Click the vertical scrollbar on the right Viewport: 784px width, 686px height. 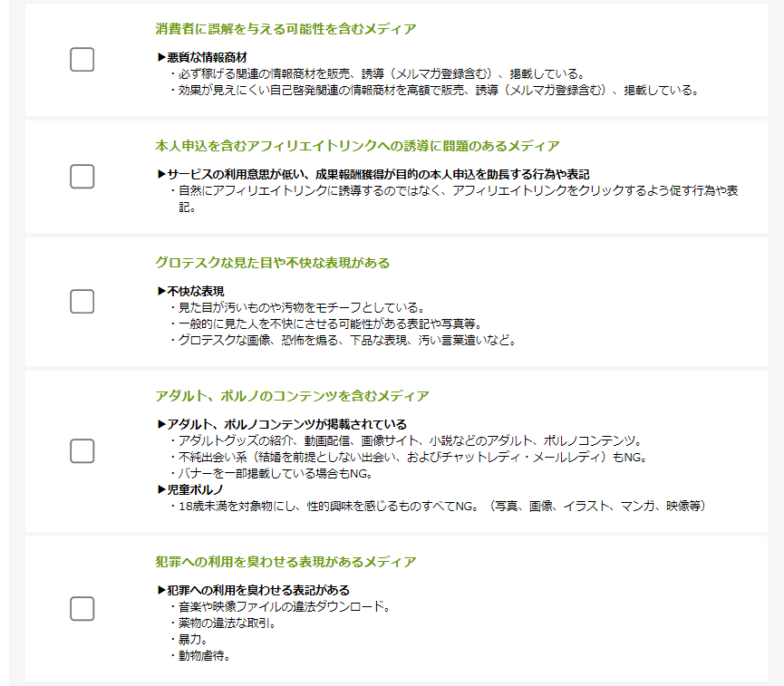(779, 343)
